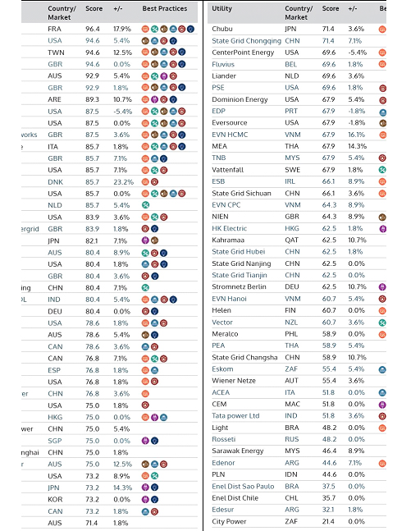
Task: Open the Enel Dist Sao Paulo link
Action: coord(243,487)
